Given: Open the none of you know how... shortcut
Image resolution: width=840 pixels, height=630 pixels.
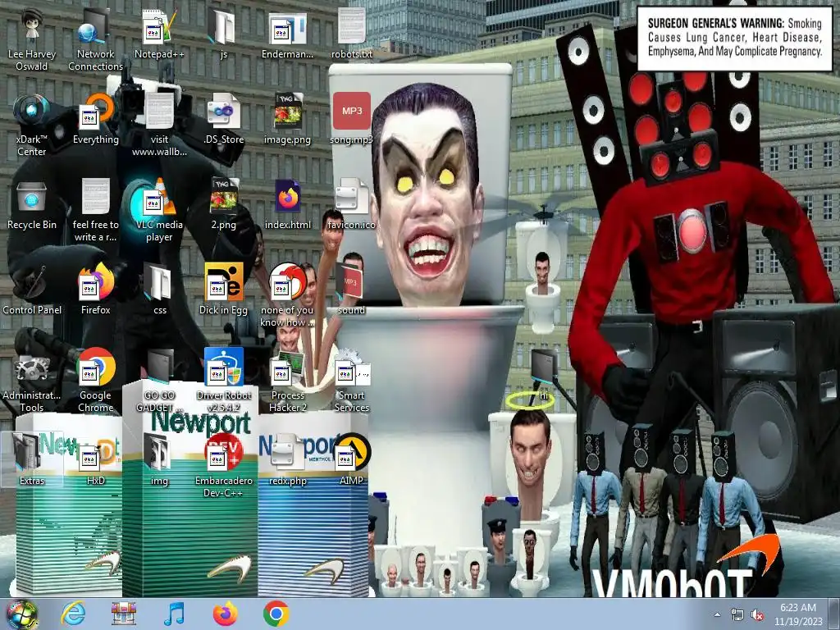Looking at the screenshot, I should 287,296.
